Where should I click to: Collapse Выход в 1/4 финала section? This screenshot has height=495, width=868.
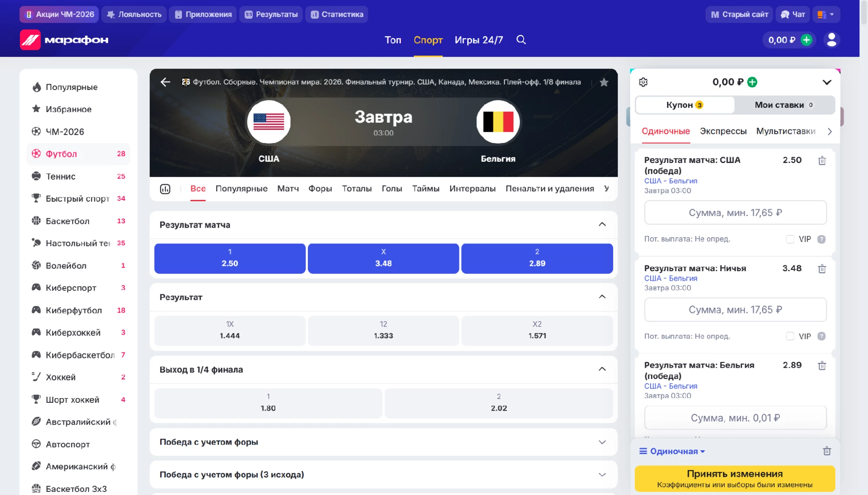pyautogui.click(x=602, y=369)
